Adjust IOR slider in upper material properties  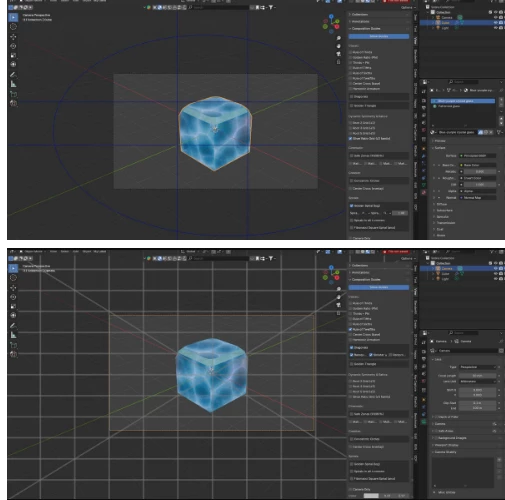coord(479,184)
